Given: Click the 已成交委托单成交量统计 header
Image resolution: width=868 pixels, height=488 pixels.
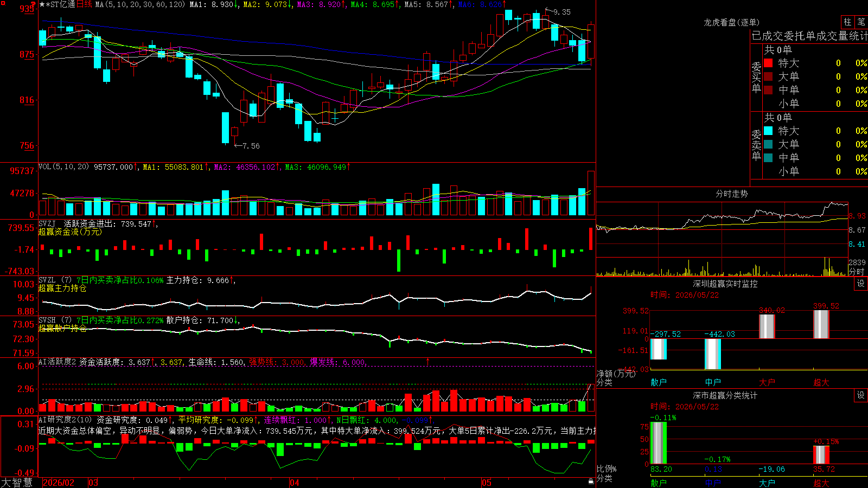Looking at the screenshot, I should point(809,36).
